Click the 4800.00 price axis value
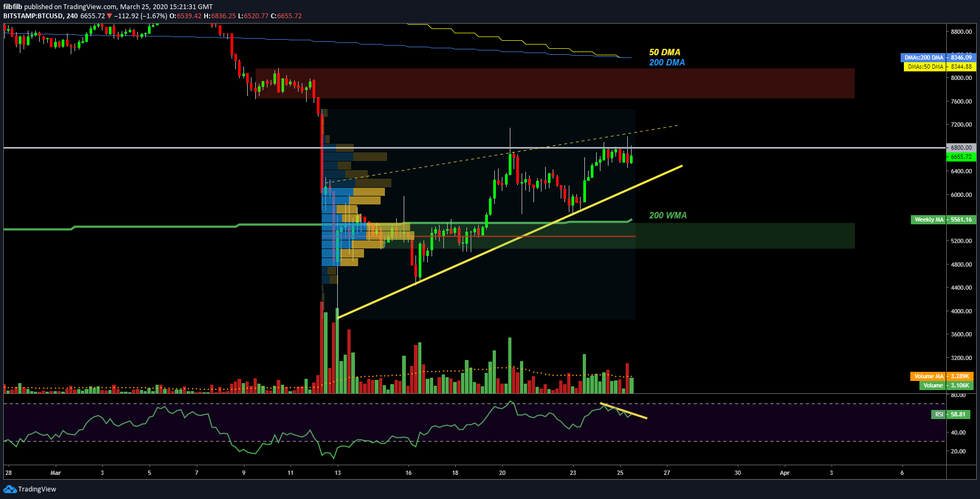This screenshot has height=499, width=980. pos(961,265)
